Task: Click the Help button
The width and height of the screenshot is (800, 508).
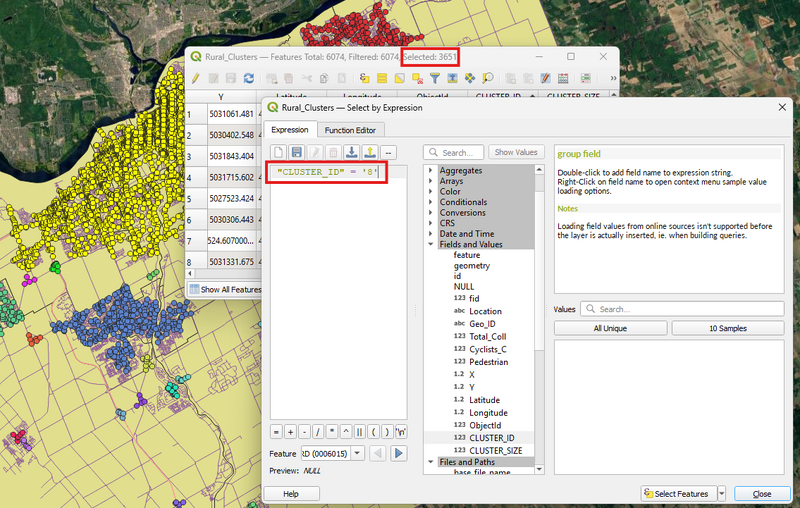Action: click(x=291, y=493)
